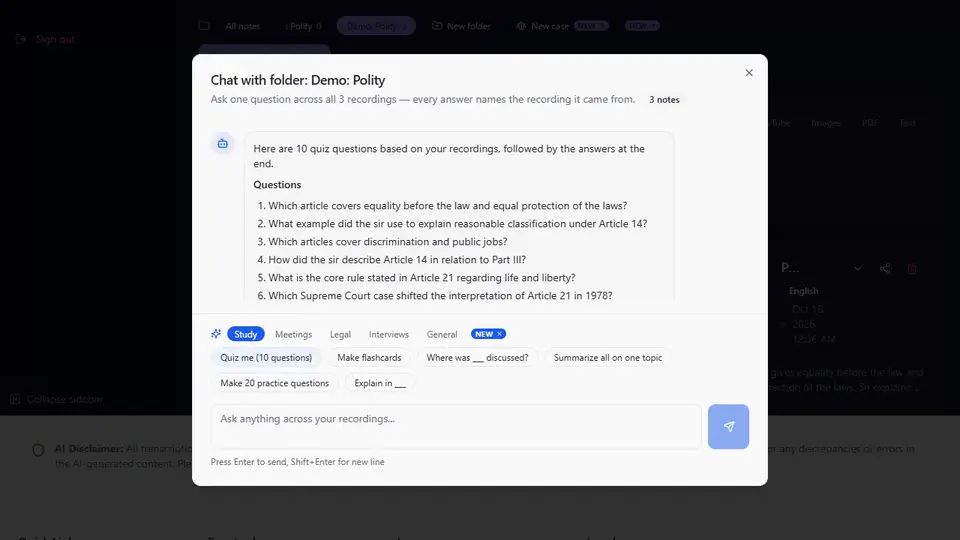The height and width of the screenshot is (540, 960).
Task: Click the AI Disclaimer shield icon
Action: (38, 450)
